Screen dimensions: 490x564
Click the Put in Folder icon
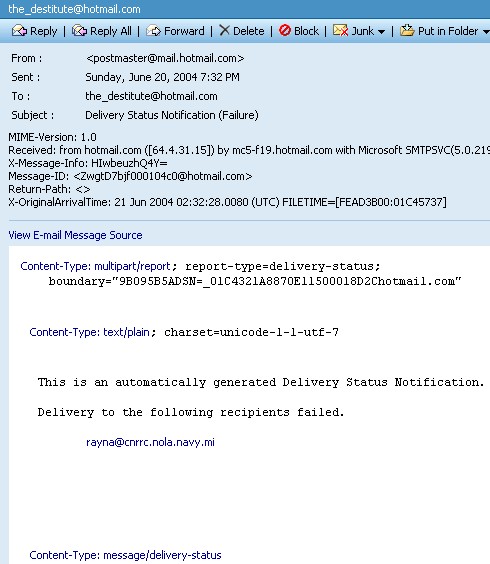407,30
